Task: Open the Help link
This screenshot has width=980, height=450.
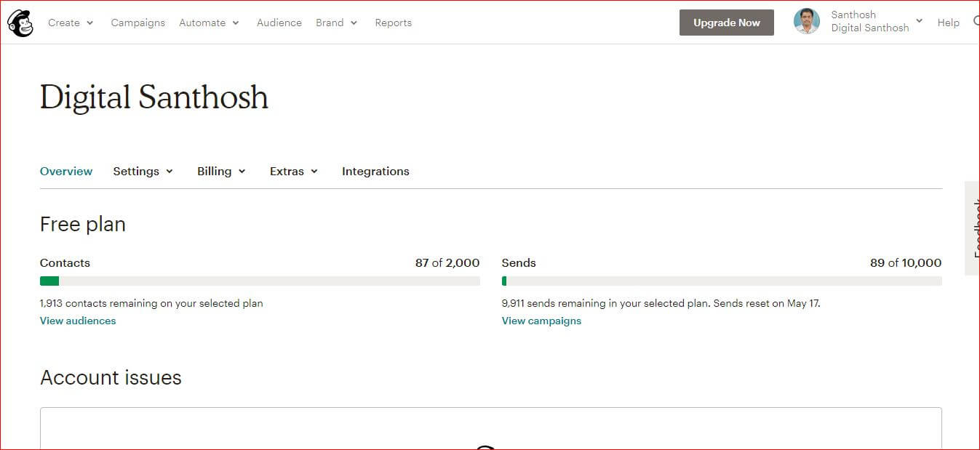Action: 949,23
